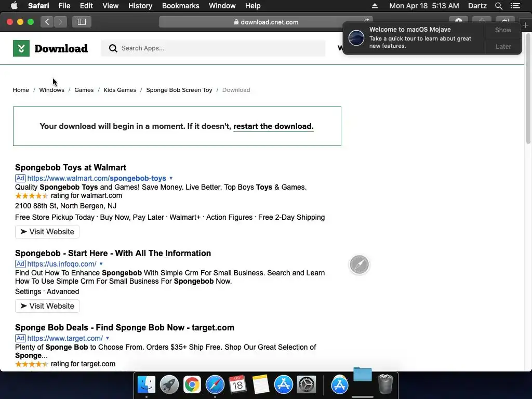Screen dimensions: 532x399
Task: Open Notes app in the Dock
Action: tap(261, 385)
